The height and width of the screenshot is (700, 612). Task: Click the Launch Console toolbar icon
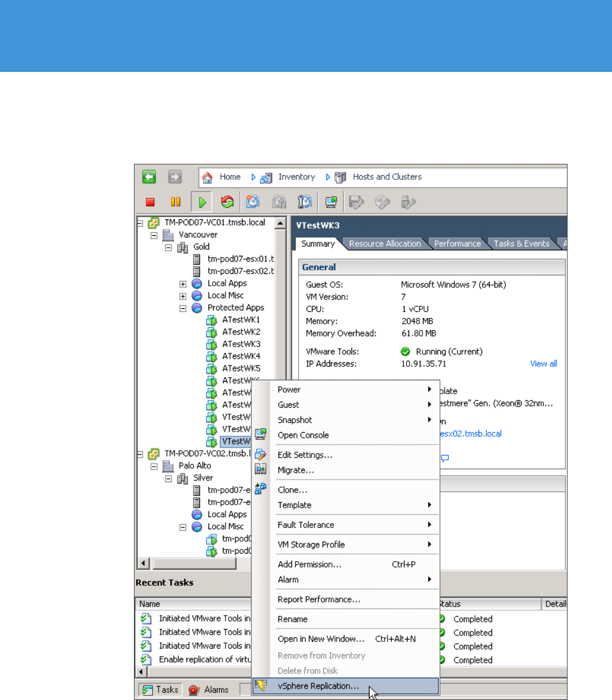point(330,202)
